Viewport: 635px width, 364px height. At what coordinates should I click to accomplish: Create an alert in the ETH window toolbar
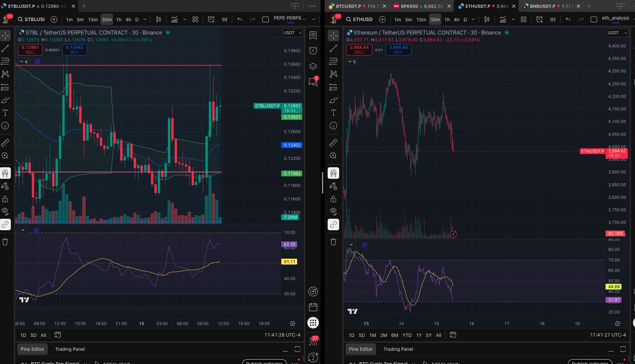(540, 19)
